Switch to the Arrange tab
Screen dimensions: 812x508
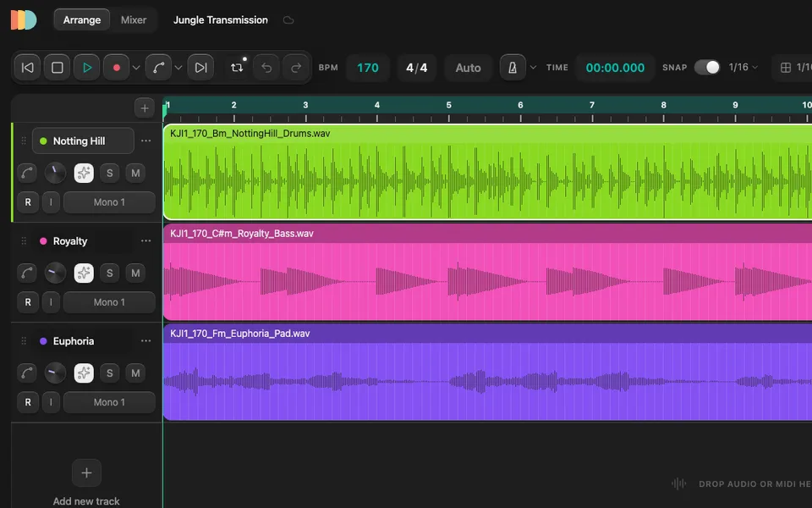tap(82, 19)
